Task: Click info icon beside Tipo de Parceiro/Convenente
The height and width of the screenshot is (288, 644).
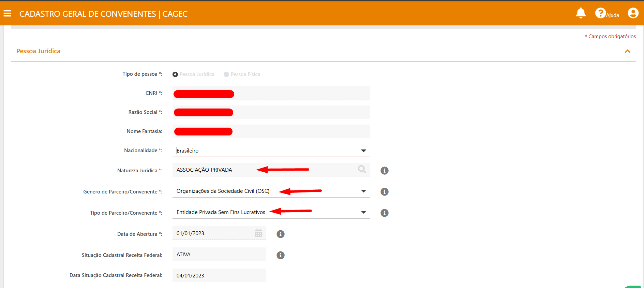Action: coord(384,213)
